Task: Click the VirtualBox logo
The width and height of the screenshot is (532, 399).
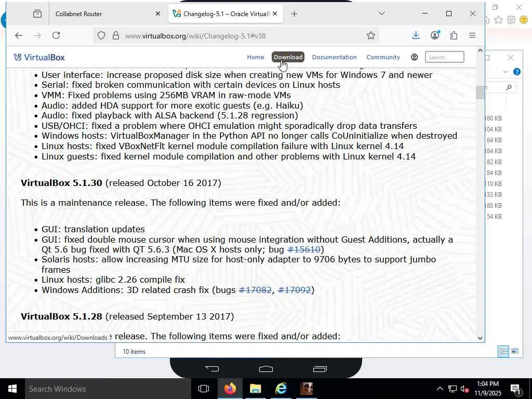Action: [39, 57]
